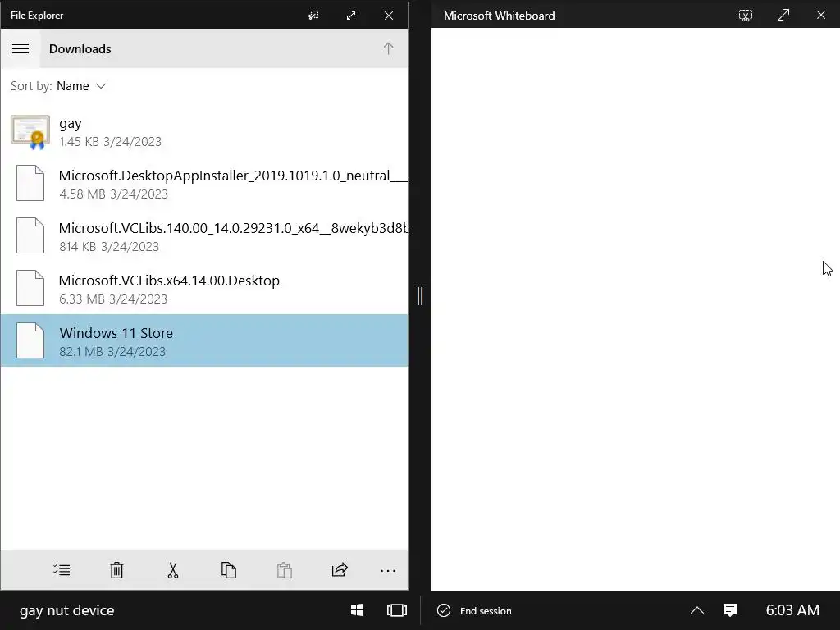Show hidden tray icons chevron

click(697, 610)
